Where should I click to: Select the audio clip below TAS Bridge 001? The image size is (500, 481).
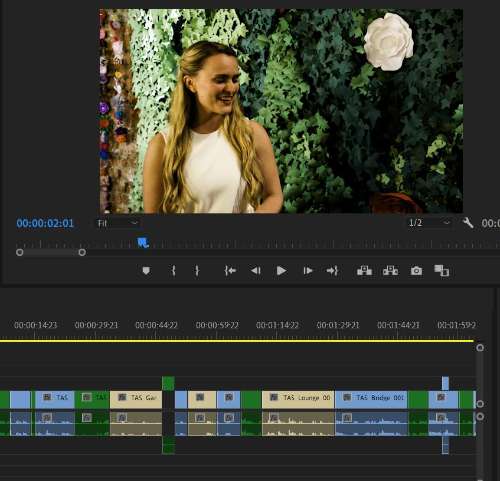click(371, 424)
